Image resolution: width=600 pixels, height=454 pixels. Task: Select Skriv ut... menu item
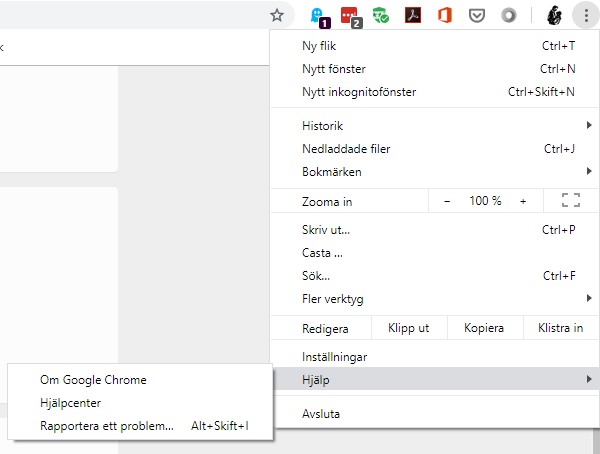(435, 230)
